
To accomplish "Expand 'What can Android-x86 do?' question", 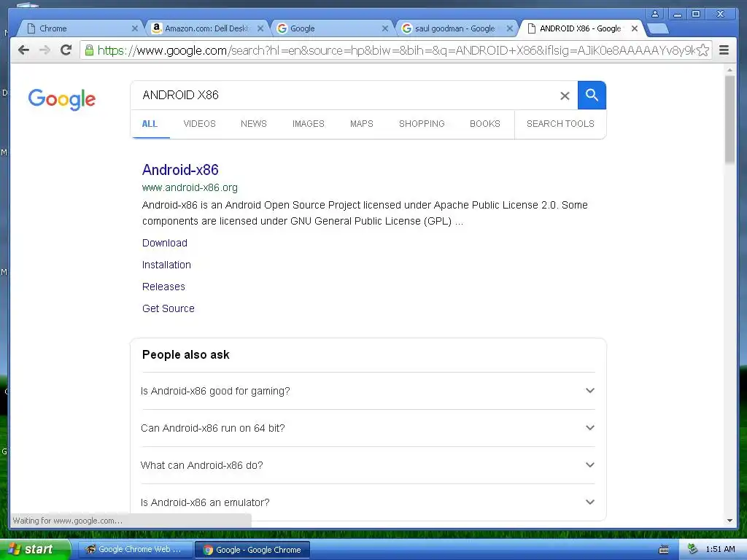I will pyautogui.click(x=368, y=465).
